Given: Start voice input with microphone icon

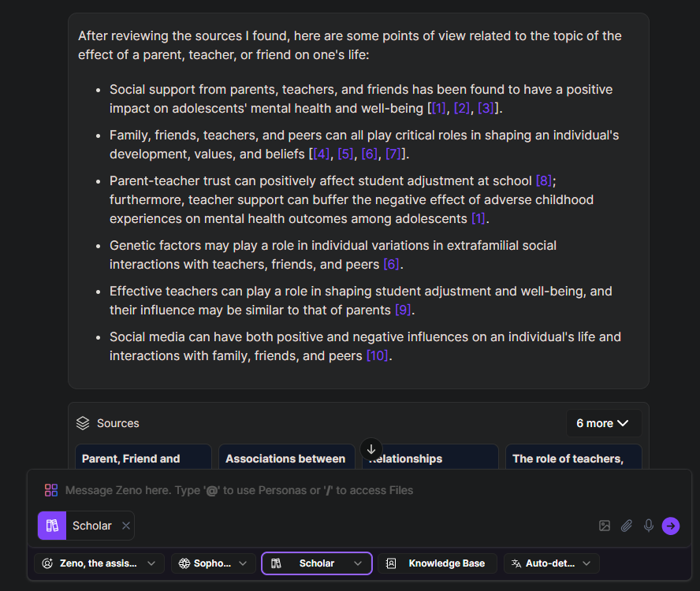Looking at the screenshot, I should click(x=648, y=526).
